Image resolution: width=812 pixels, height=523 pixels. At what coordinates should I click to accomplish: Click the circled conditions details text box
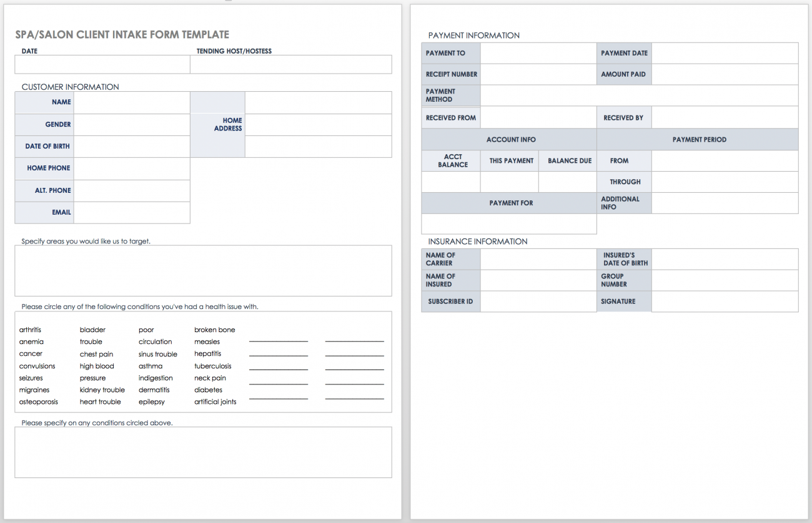(x=203, y=452)
